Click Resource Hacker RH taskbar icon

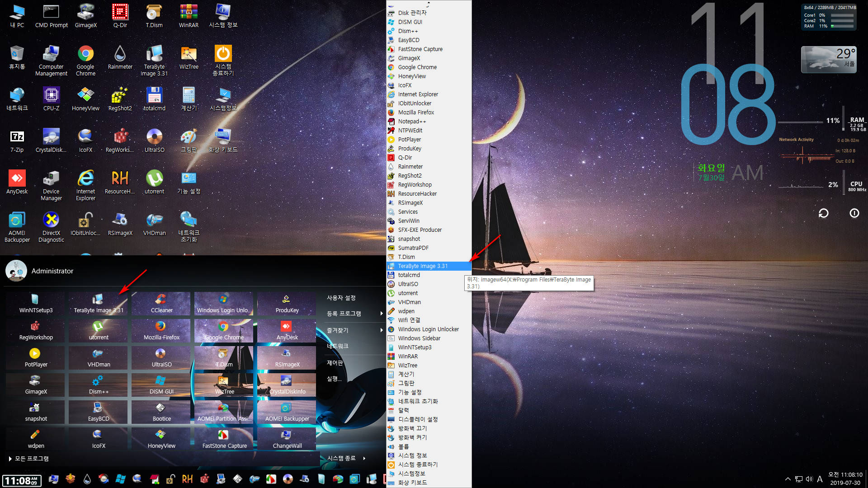tap(187, 479)
